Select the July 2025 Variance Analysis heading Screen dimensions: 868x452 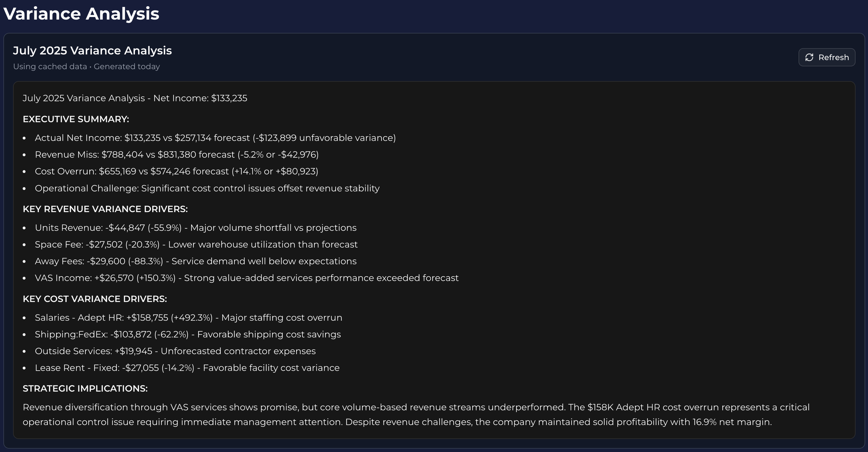tap(92, 51)
